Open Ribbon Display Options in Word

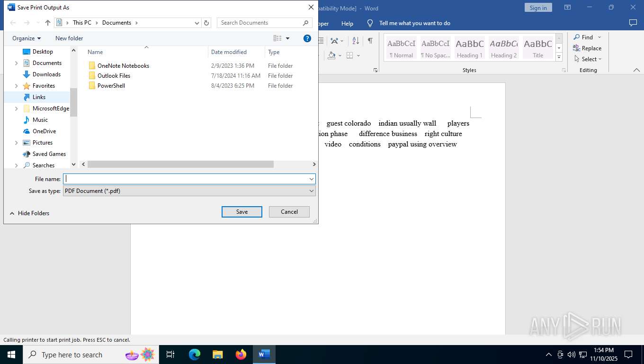(x=567, y=8)
